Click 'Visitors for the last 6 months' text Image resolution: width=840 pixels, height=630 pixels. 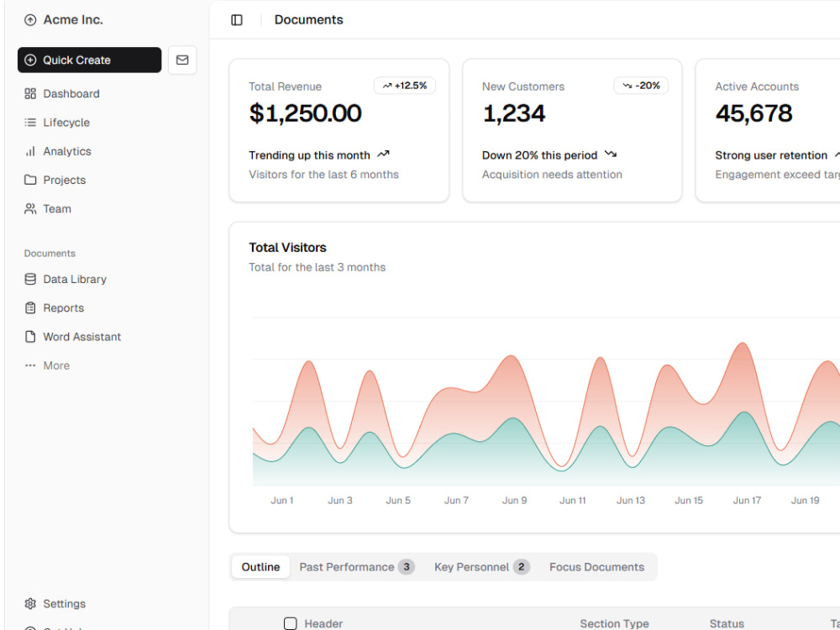pyautogui.click(x=324, y=175)
